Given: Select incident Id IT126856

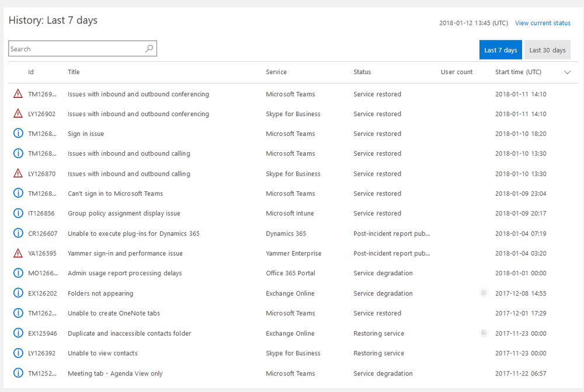Looking at the screenshot, I should coord(41,213).
